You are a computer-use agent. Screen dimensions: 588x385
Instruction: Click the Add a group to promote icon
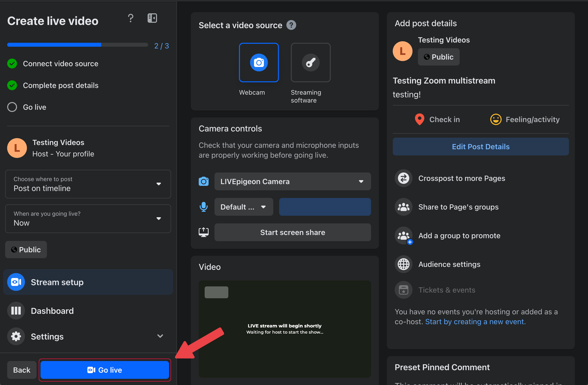[403, 236]
